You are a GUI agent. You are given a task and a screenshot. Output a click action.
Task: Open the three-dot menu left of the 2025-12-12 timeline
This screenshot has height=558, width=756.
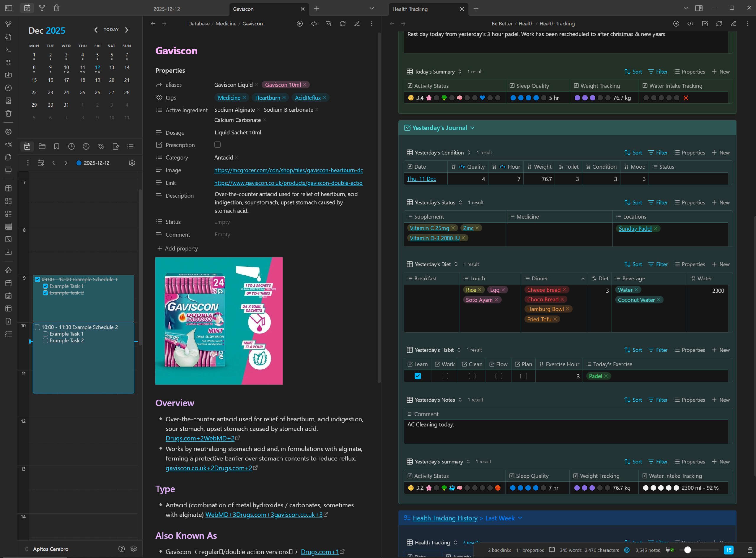(x=28, y=163)
